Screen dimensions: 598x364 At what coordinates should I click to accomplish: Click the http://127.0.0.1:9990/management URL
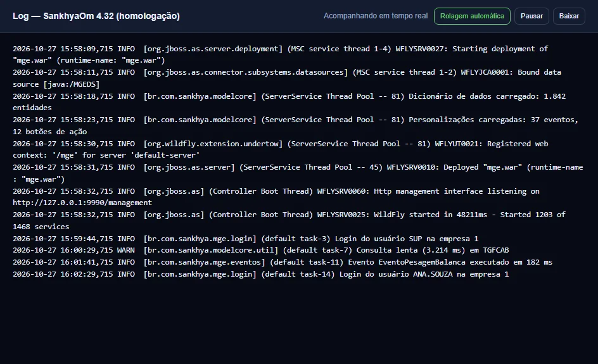click(x=82, y=203)
